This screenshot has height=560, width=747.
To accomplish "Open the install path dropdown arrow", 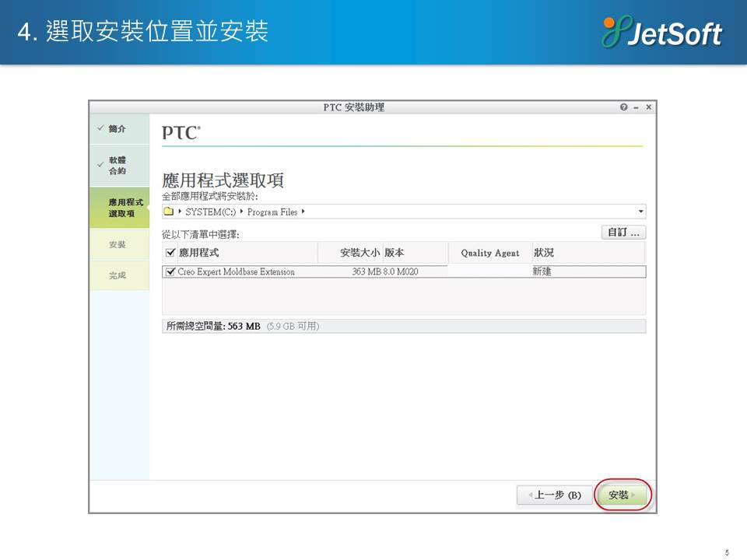I will [x=640, y=212].
